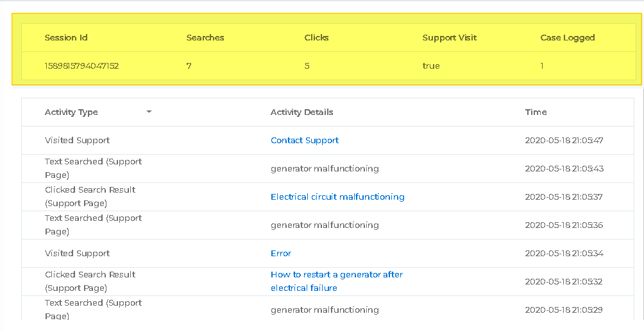Click the Error activity link

[x=281, y=253]
